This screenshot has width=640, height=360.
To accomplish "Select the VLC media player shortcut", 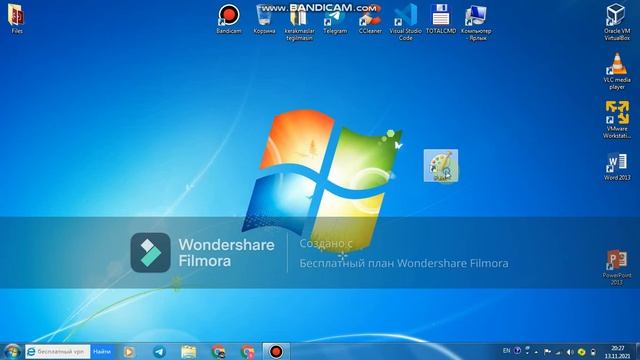I will 617,71.
